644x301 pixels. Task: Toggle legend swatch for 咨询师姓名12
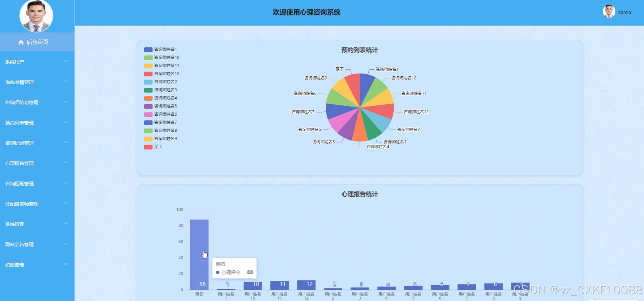[x=148, y=74]
